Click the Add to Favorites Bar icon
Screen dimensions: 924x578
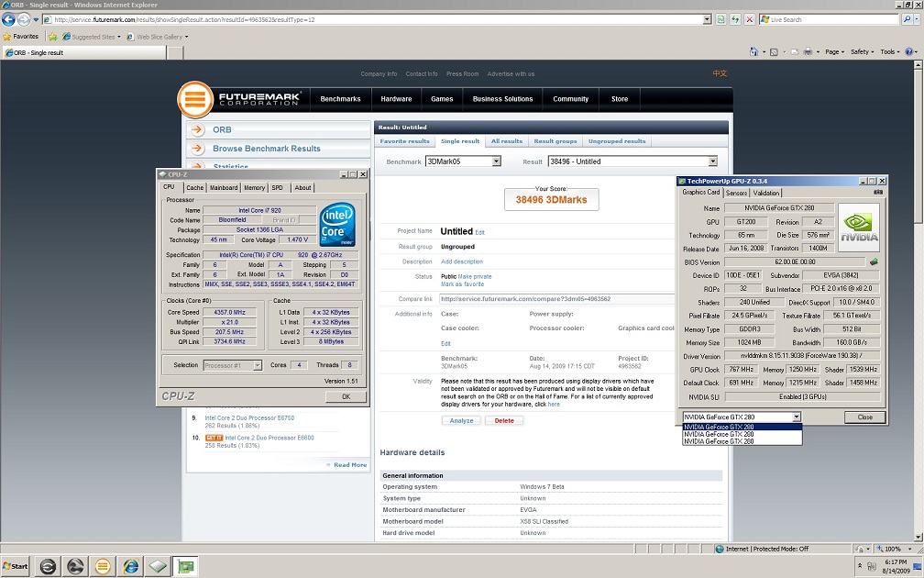(x=52, y=37)
